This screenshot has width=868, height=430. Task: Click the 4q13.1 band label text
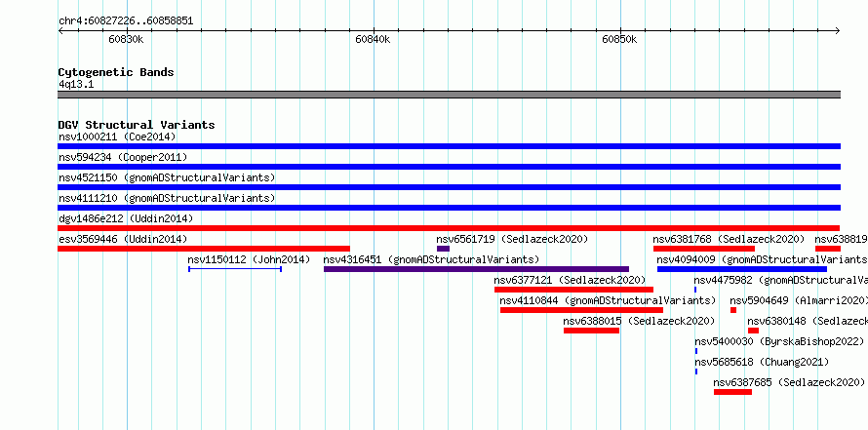tap(76, 84)
